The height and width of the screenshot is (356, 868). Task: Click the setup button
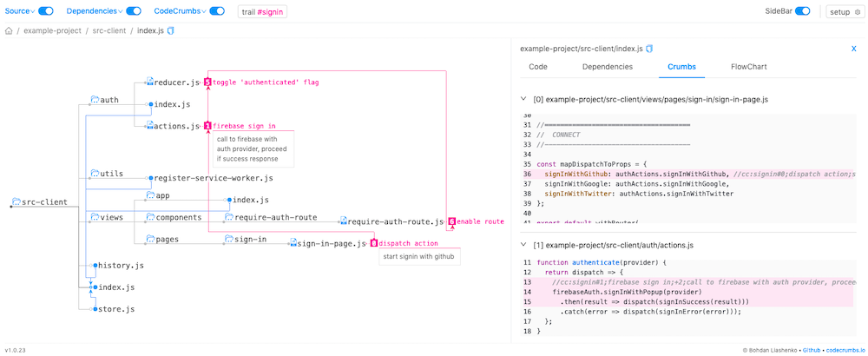coord(845,12)
